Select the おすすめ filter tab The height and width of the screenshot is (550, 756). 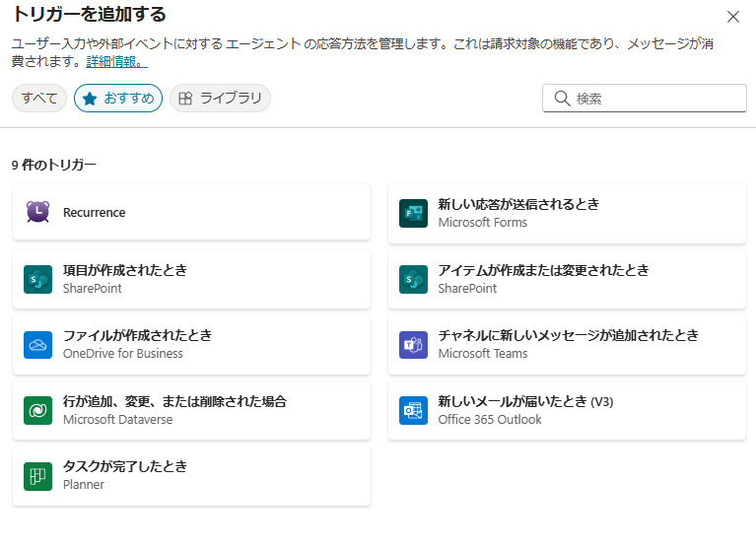click(x=118, y=99)
